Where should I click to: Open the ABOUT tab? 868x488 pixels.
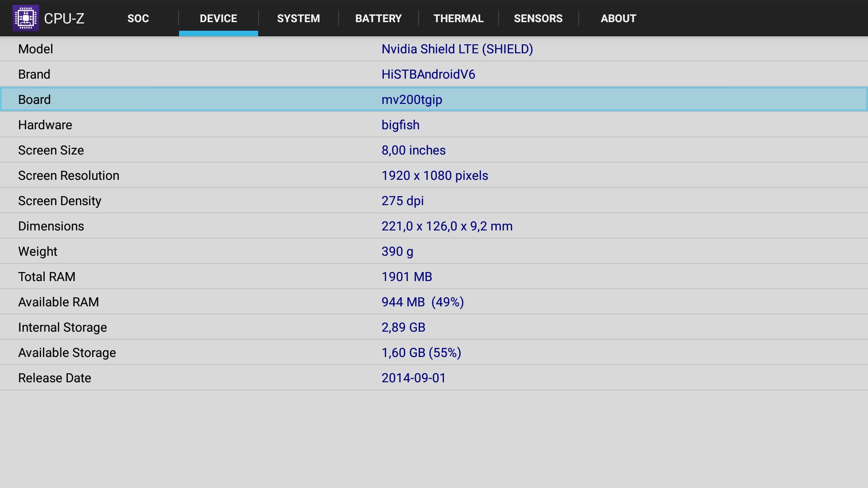pyautogui.click(x=618, y=19)
